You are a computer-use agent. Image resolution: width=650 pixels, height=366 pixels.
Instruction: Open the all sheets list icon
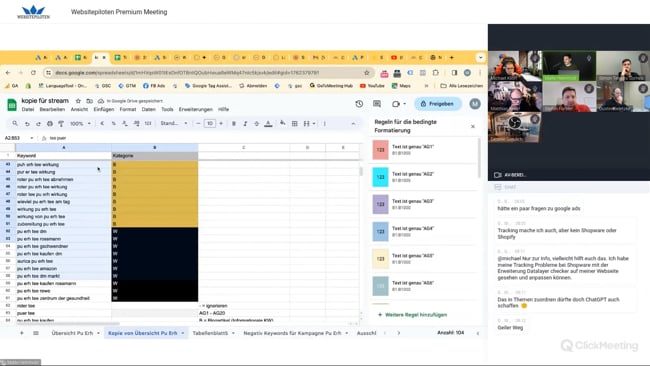36,333
